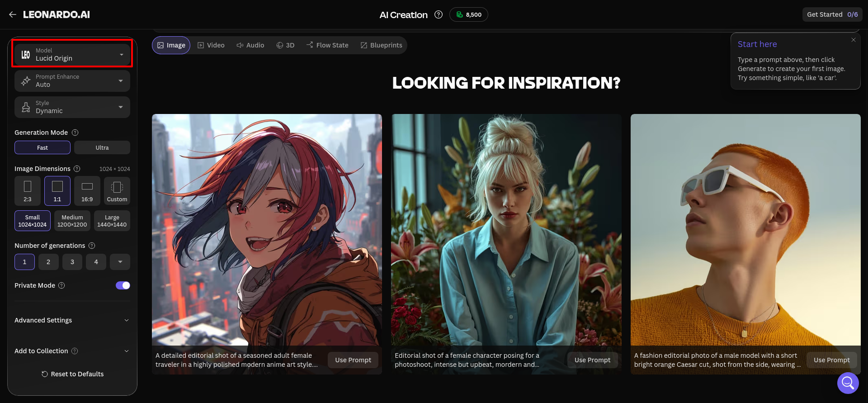The height and width of the screenshot is (403, 868).
Task: Select Medium 1200×1200 size
Action: (x=72, y=221)
